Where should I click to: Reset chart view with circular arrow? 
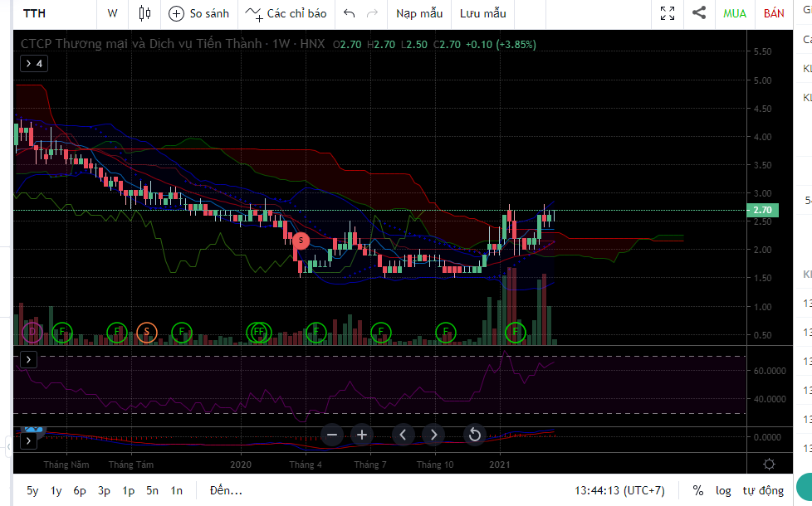tap(474, 435)
